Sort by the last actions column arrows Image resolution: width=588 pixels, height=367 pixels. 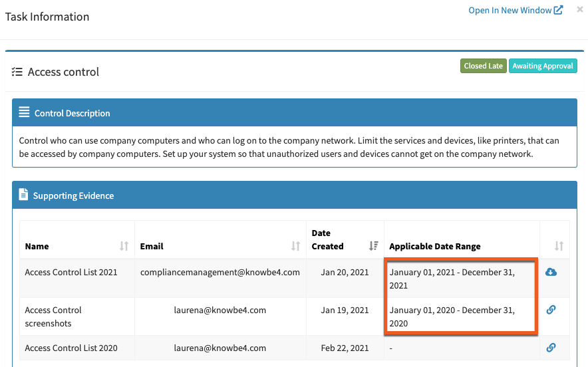pyautogui.click(x=559, y=246)
